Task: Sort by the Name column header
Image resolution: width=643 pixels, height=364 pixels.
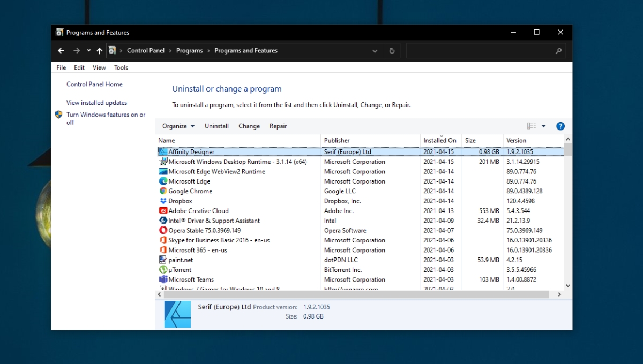Action: click(x=238, y=140)
